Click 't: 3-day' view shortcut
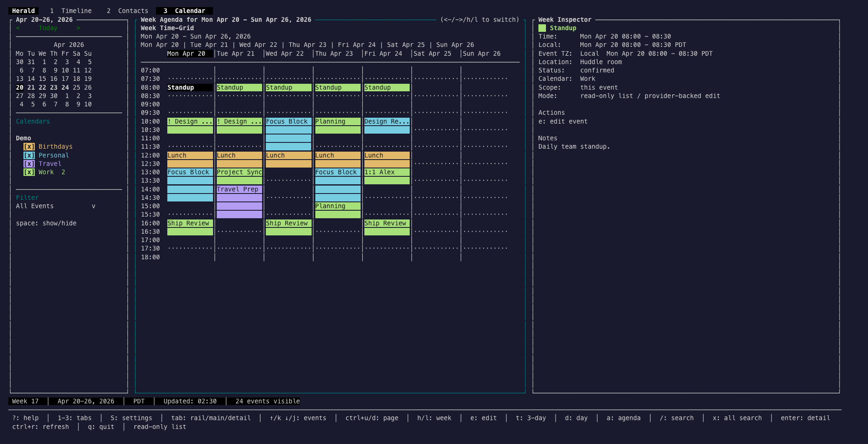The width and height of the screenshot is (868, 444). (531, 418)
